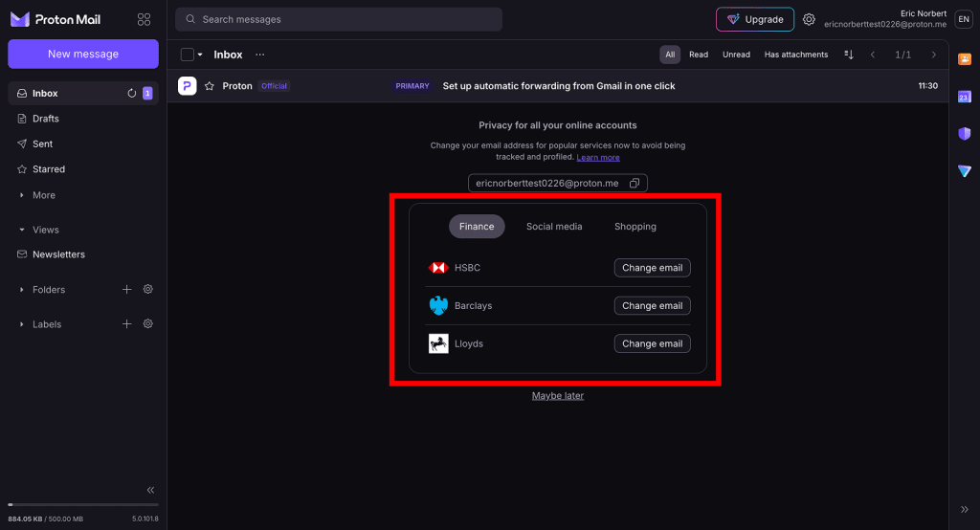Refresh the Inbox with the reload icon
The image size is (980, 530).
click(132, 93)
